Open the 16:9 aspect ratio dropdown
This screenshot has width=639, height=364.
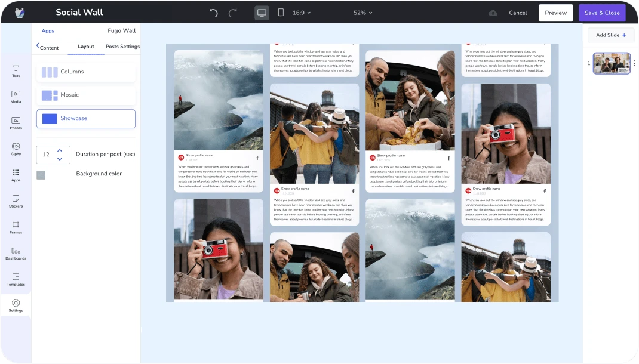[302, 13]
